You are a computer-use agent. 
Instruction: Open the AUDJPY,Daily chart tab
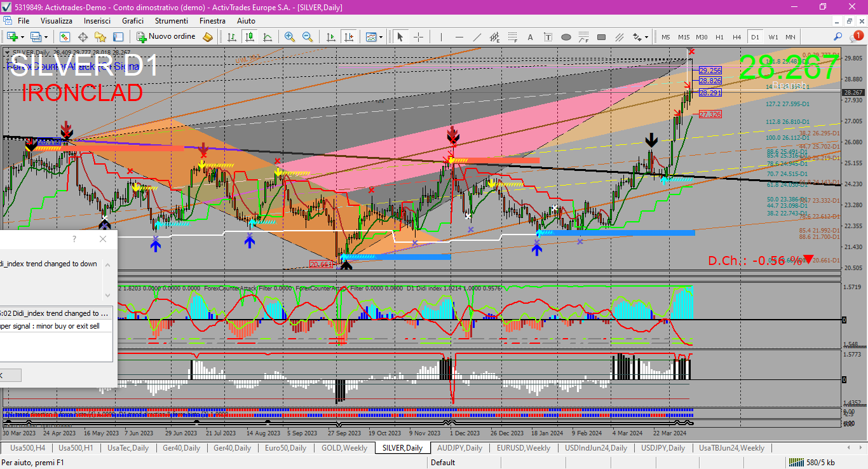click(x=459, y=448)
